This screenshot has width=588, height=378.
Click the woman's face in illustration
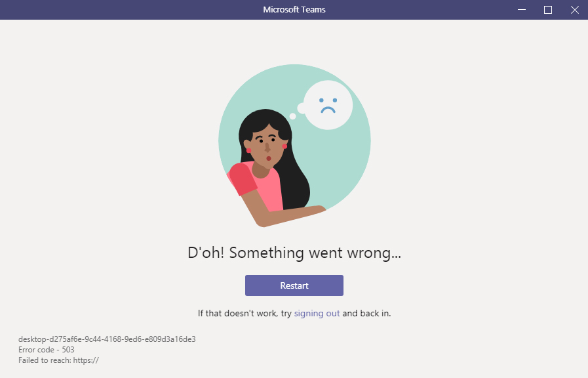pos(267,148)
